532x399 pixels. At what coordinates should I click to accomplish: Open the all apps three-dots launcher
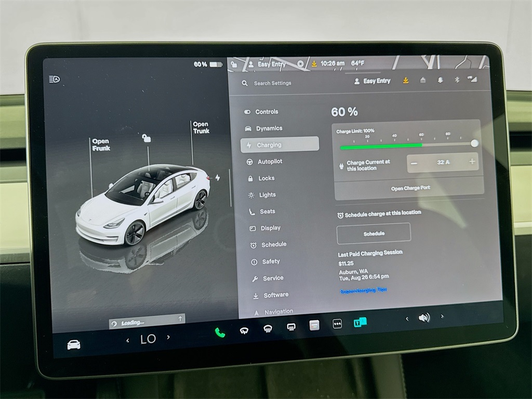[337, 324]
